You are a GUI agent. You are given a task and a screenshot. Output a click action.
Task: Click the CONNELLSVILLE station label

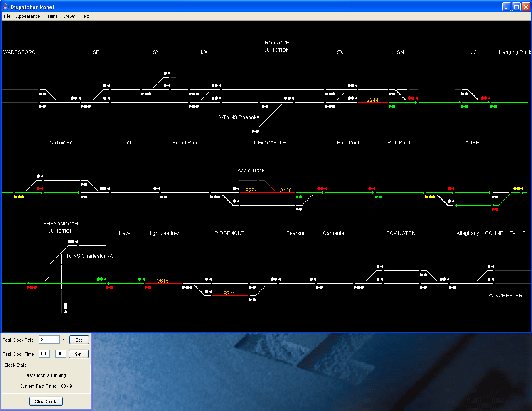pos(505,233)
